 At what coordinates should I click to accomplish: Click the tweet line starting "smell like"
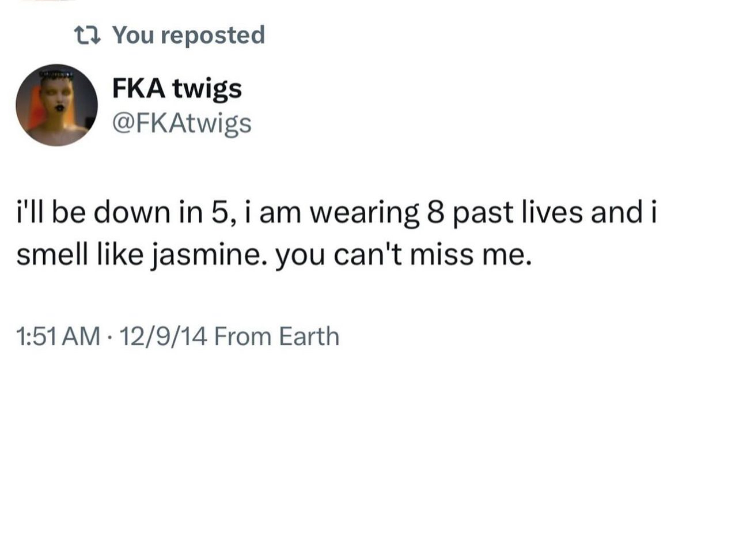pyautogui.click(x=272, y=254)
